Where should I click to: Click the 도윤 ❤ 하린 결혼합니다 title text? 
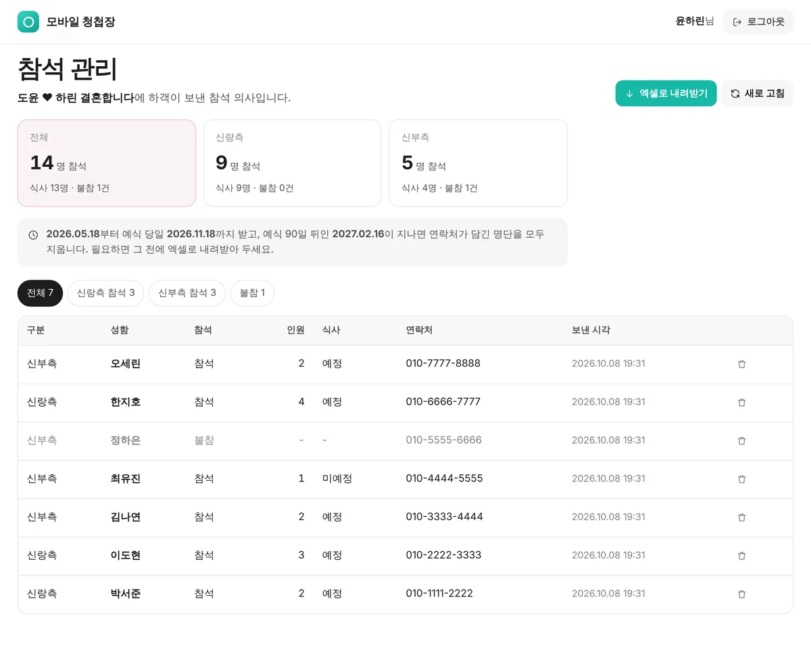pyautogui.click(x=76, y=98)
